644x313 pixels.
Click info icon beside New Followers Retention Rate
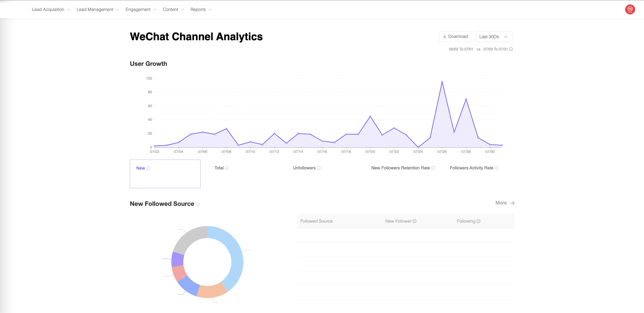click(433, 168)
